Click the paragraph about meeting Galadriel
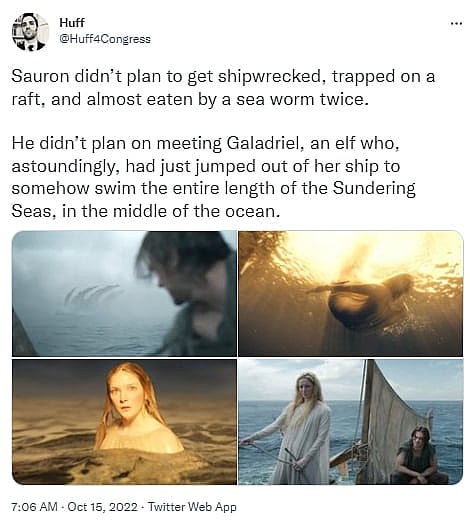This screenshot has width=470, height=527. [x=213, y=177]
